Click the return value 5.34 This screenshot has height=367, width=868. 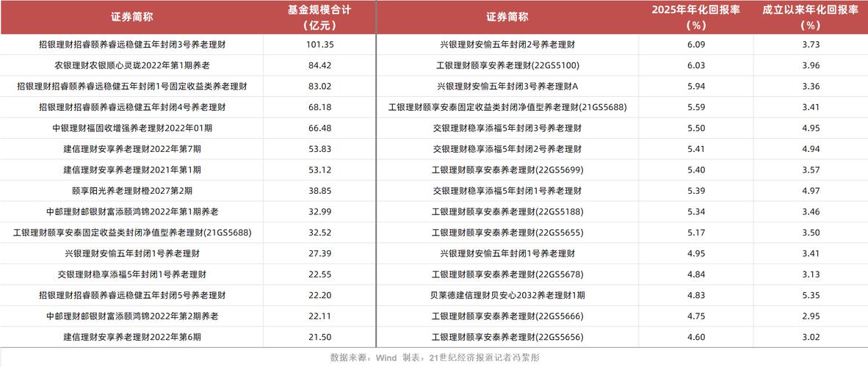pos(695,212)
